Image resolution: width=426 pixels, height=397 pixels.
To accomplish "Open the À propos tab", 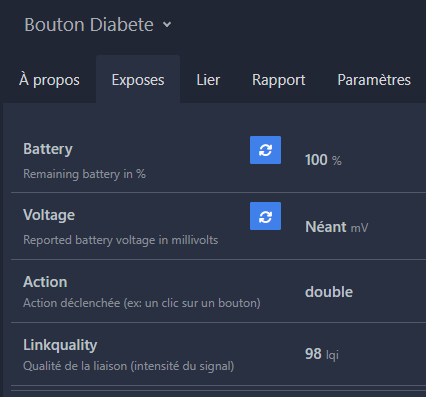I will [49, 80].
